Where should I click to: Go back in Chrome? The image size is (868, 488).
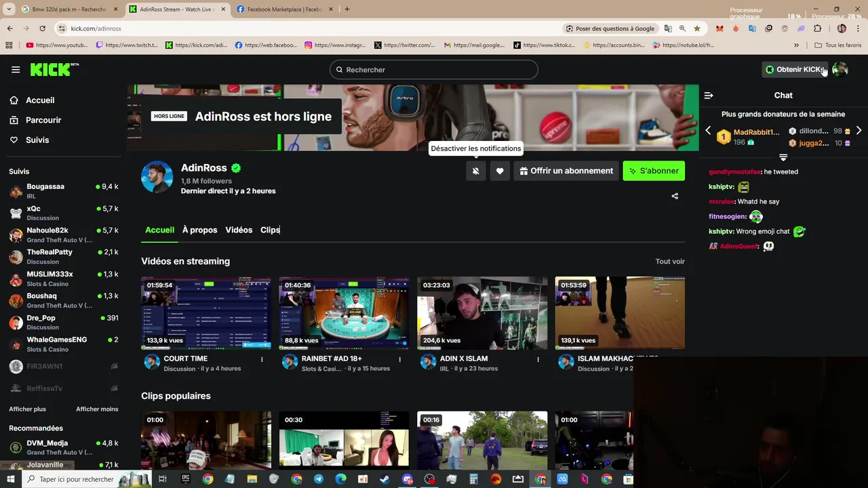(x=9, y=28)
